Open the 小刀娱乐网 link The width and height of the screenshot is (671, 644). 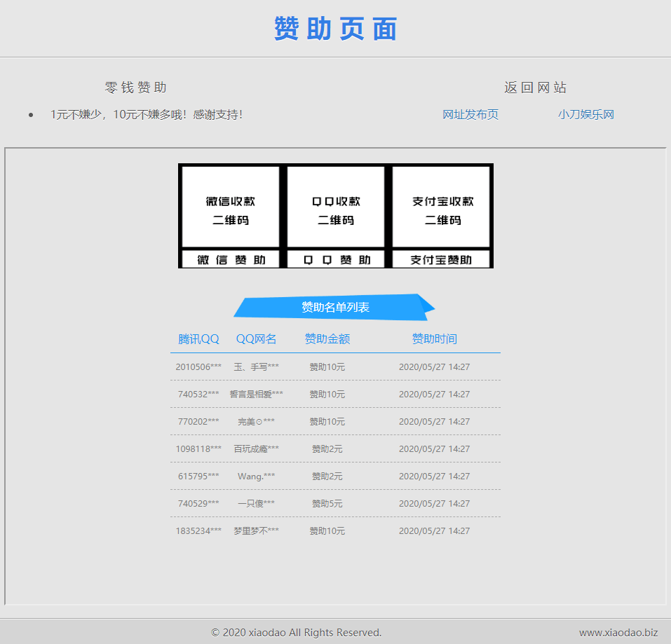coord(586,114)
